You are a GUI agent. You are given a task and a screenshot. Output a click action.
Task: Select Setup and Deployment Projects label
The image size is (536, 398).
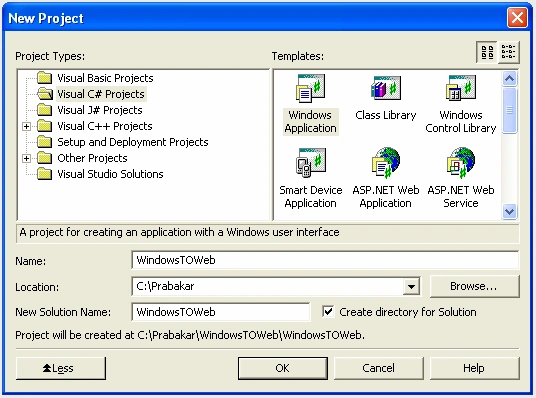point(133,142)
